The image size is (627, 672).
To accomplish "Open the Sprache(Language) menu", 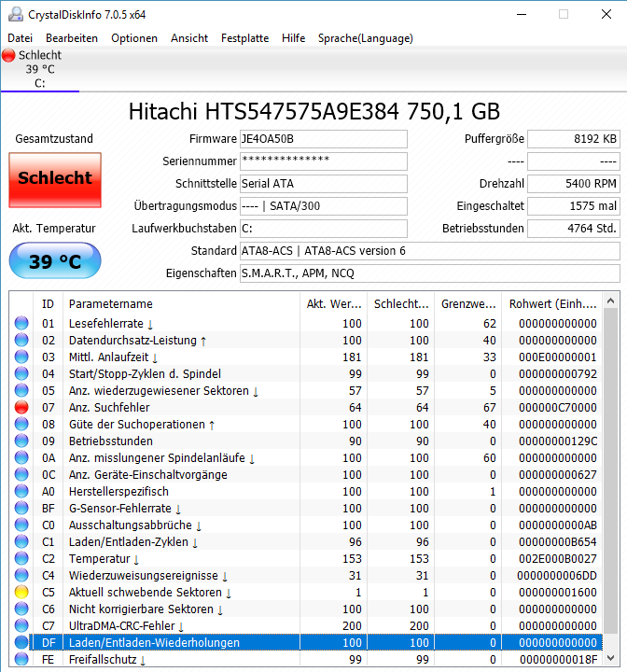I will pos(365,38).
